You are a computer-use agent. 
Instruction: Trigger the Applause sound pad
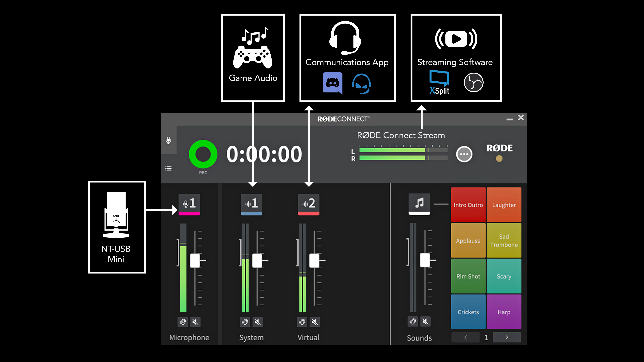click(468, 240)
